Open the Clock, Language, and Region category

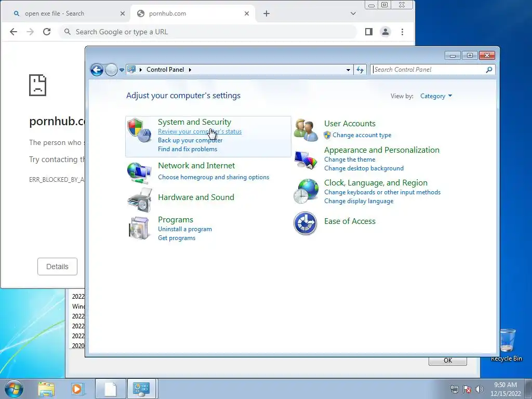(x=376, y=182)
